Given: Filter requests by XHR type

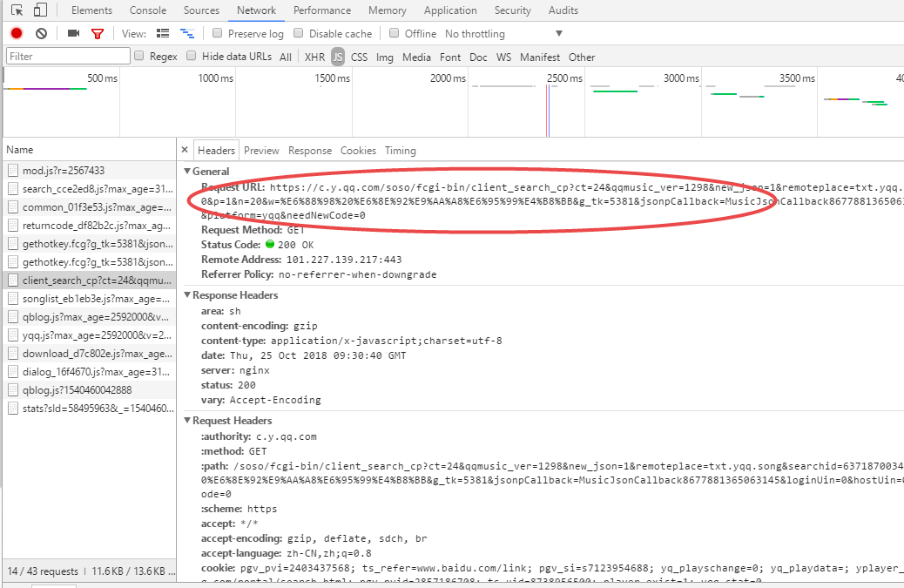Looking at the screenshot, I should tap(314, 57).
